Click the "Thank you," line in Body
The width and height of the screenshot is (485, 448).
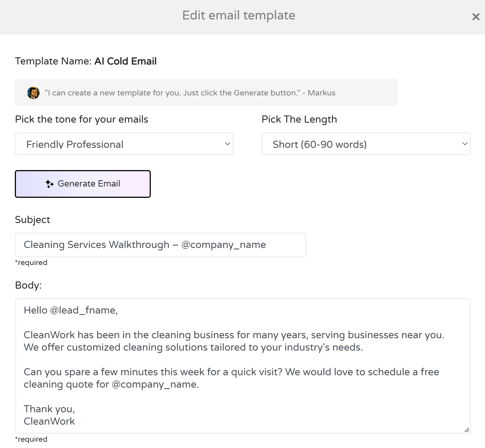[49, 409]
